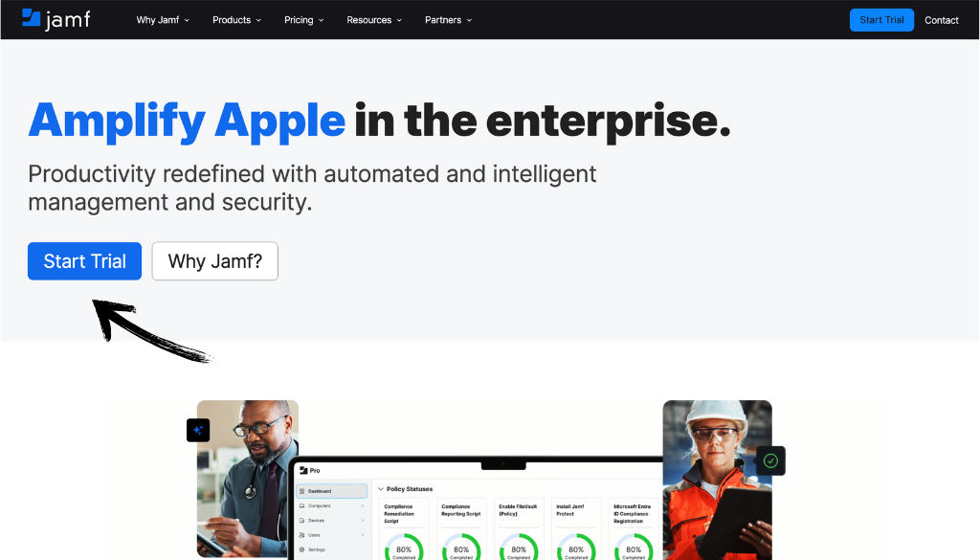Image resolution: width=980 pixels, height=560 pixels.
Task: Click the plus badge on the doctor photo
Action: tap(197, 430)
